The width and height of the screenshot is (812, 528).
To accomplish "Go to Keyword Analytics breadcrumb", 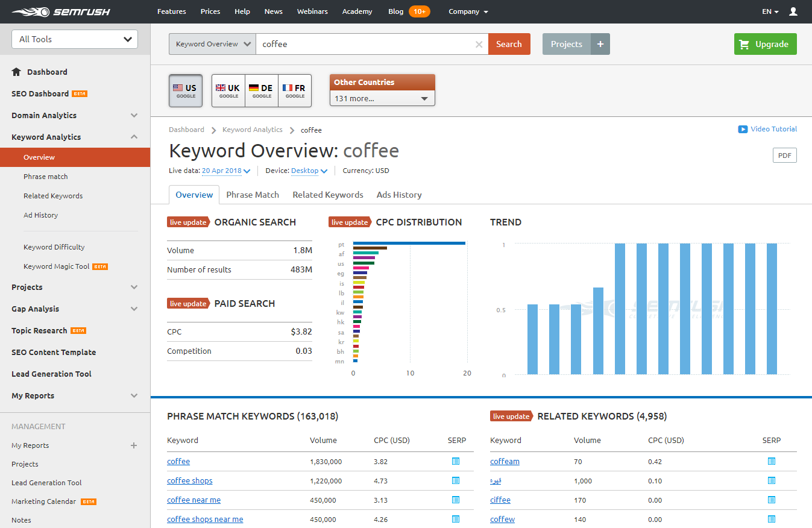I will coord(252,130).
